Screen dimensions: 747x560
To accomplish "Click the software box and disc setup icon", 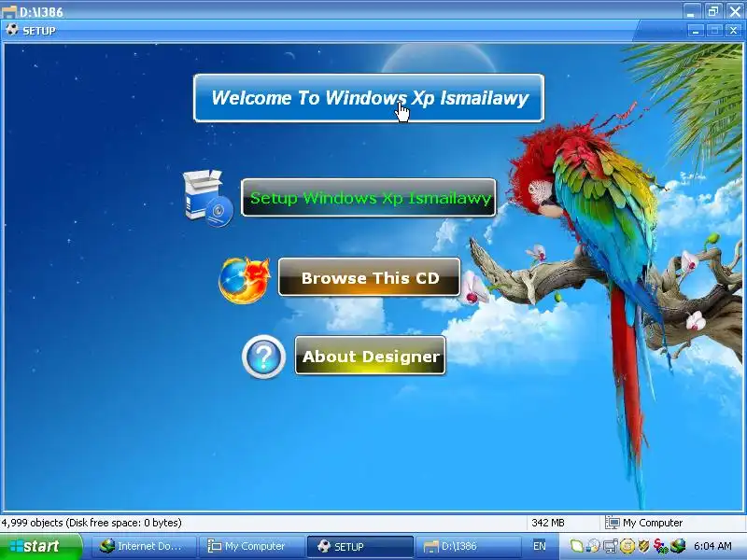I will point(208,198).
